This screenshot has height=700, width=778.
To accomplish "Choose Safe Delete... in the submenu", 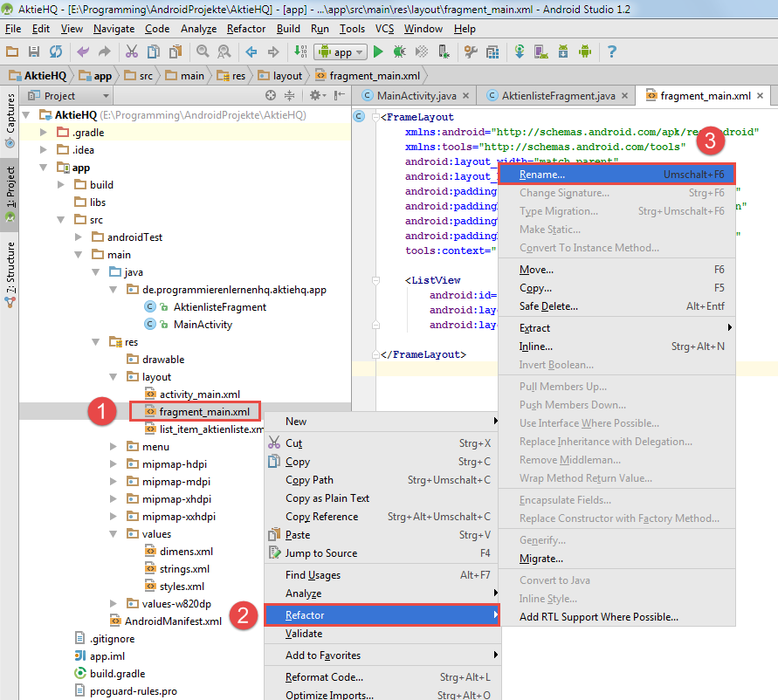I will [x=616, y=306].
